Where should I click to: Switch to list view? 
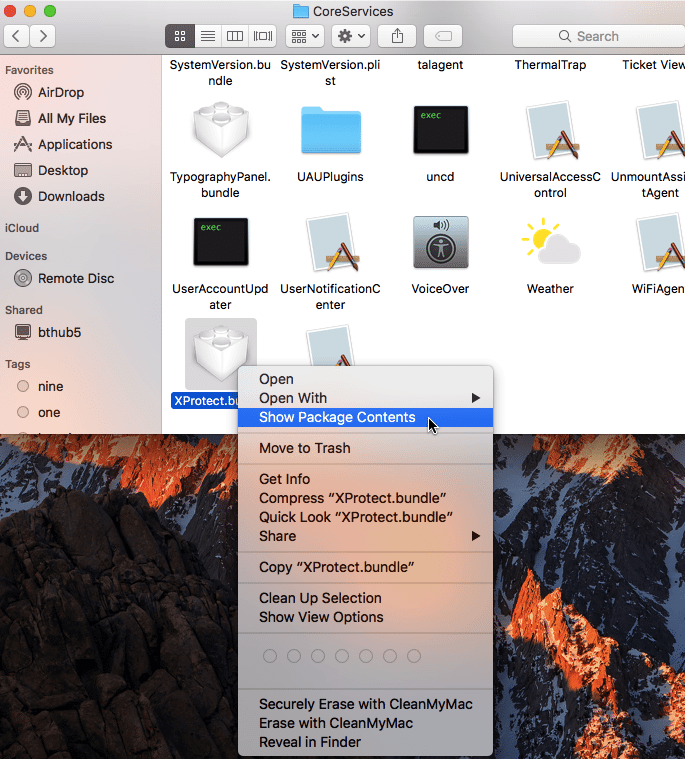click(x=208, y=36)
